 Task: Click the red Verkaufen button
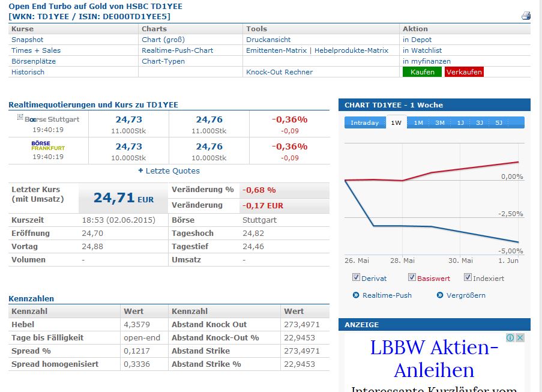coord(464,72)
